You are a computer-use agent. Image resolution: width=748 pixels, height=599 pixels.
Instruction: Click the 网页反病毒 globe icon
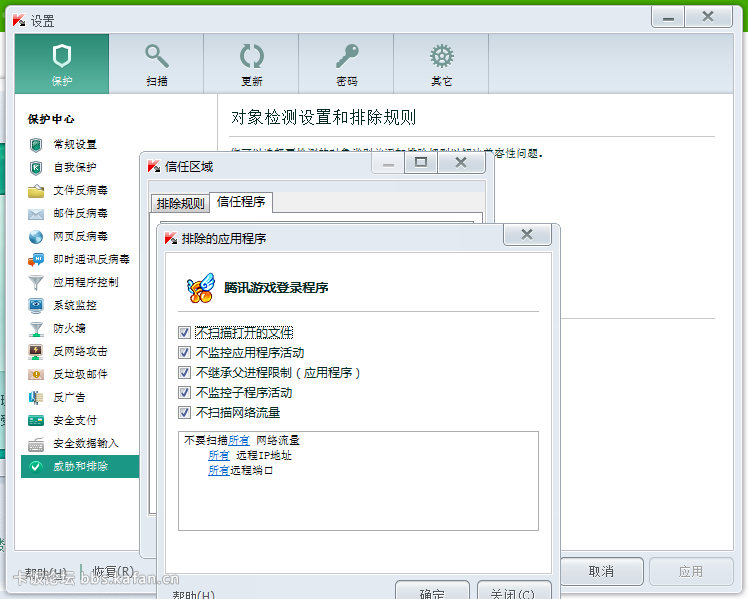click(36, 237)
